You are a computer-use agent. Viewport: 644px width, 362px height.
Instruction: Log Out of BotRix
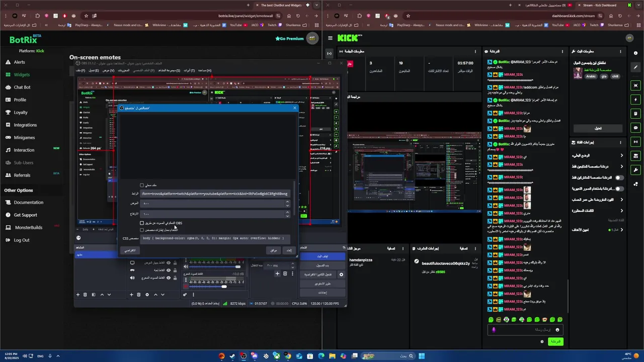pos(22,240)
